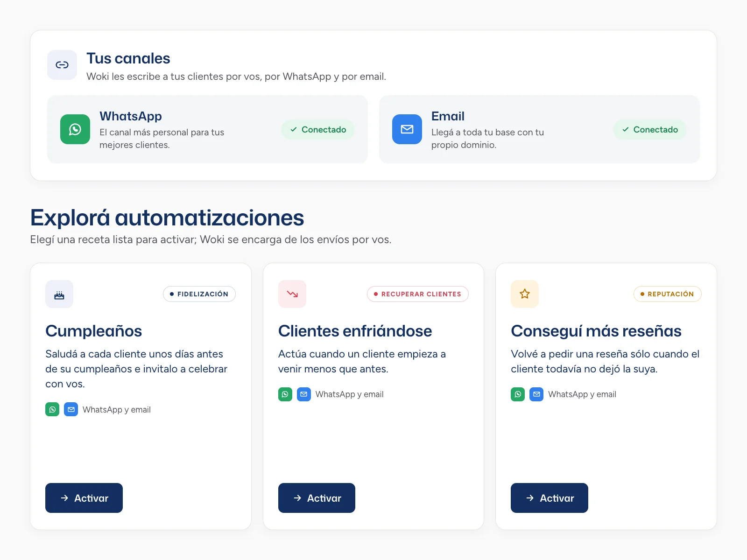Click the star icon on Conseguí más reseñas
Screen dimensions: 747x560
click(x=525, y=294)
